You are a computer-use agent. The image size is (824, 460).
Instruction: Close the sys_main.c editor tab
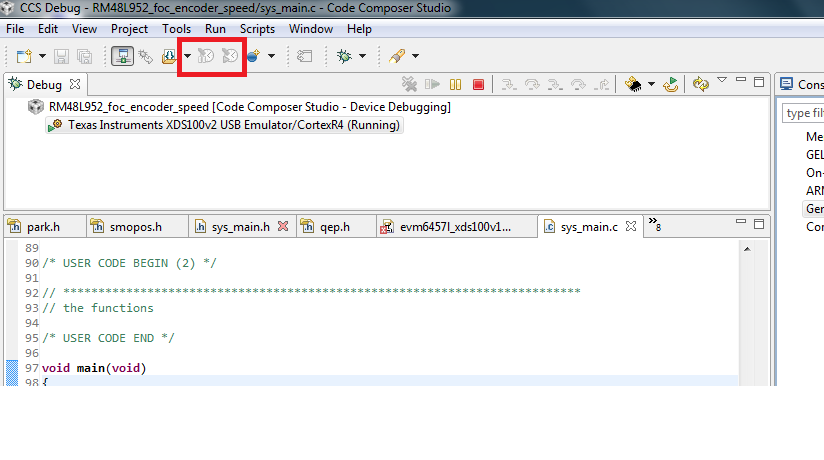[x=631, y=226]
